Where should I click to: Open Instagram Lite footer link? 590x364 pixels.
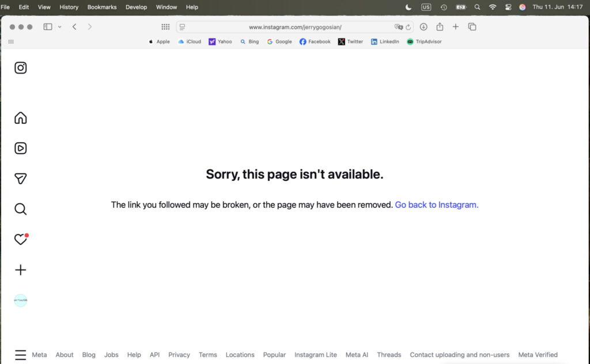(316, 355)
